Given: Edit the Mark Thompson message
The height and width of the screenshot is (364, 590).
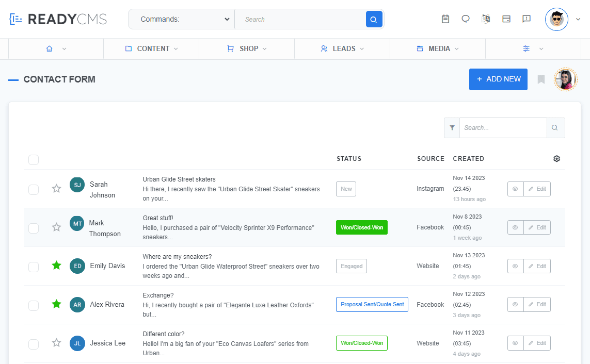Looking at the screenshot, I should [x=537, y=227].
